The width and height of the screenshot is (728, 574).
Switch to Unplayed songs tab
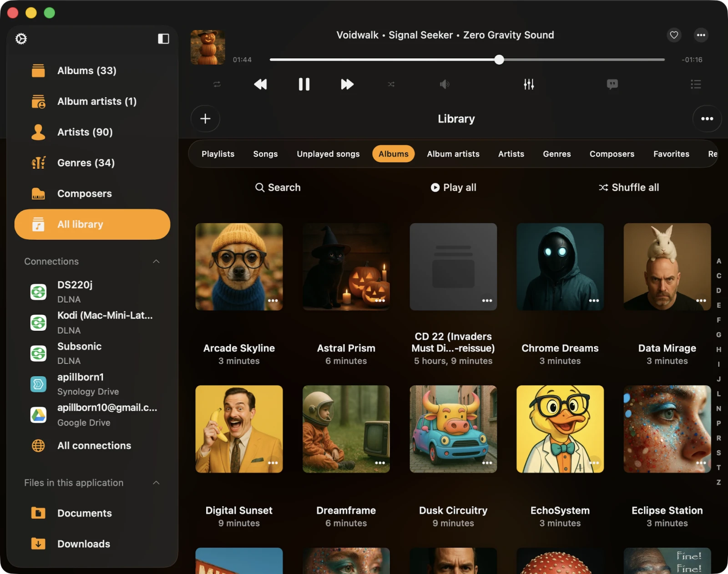click(x=328, y=154)
